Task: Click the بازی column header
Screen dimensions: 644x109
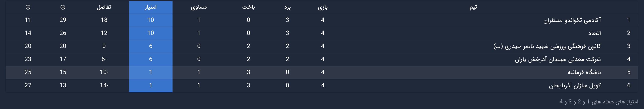Action: pyautogui.click(x=322, y=7)
